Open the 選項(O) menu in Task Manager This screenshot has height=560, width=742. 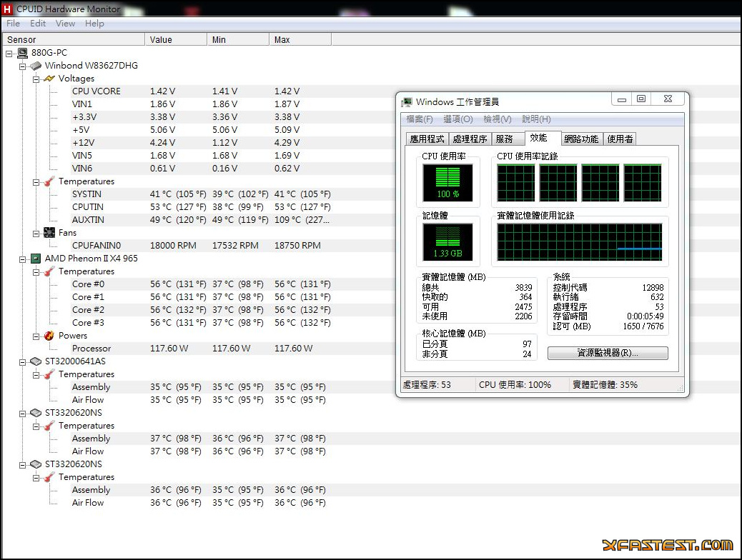pos(458,119)
